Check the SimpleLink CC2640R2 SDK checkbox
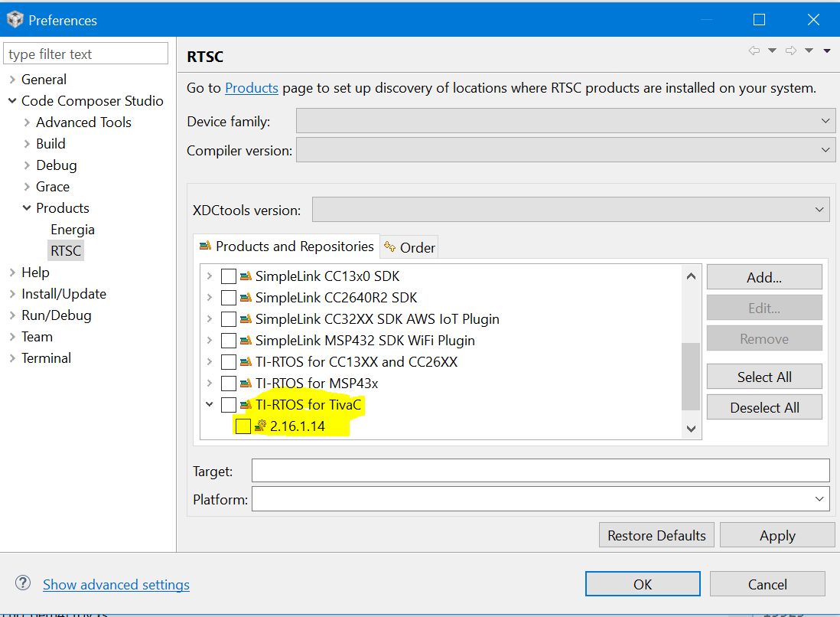This screenshot has height=617, width=840. pyautogui.click(x=229, y=298)
